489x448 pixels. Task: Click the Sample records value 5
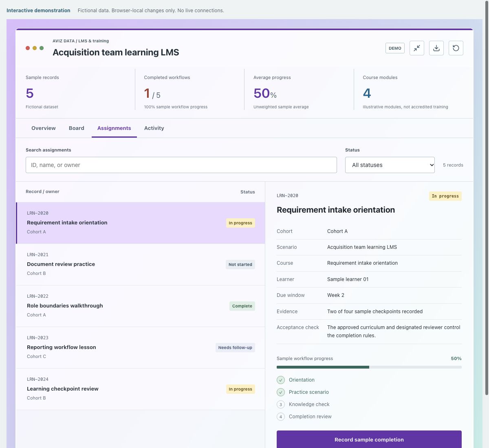[x=30, y=93]
